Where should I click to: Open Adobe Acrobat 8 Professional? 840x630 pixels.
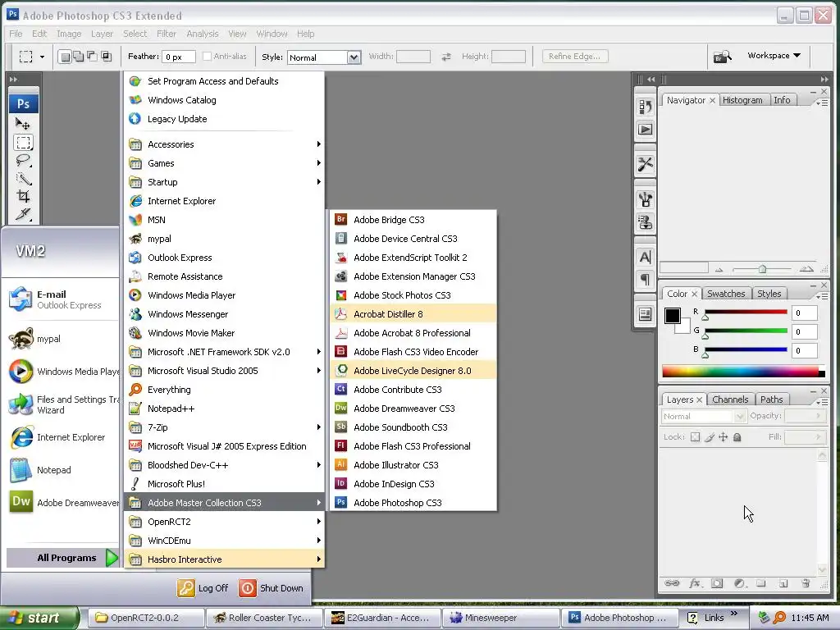coord(413,333)
